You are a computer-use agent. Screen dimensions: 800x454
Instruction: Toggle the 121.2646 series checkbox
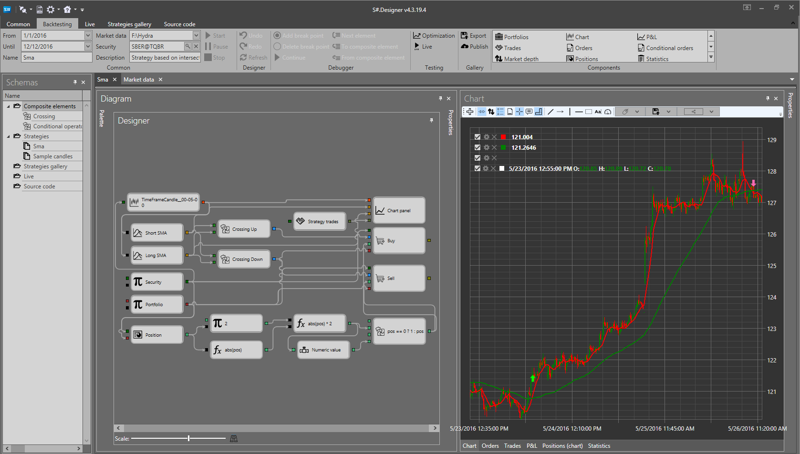click(x=477, y=148)
